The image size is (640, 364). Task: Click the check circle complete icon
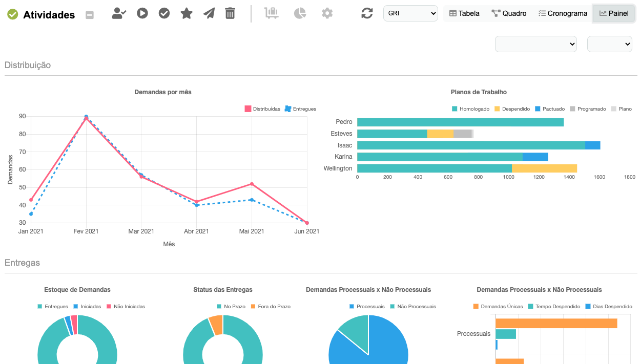coord(164,13)
